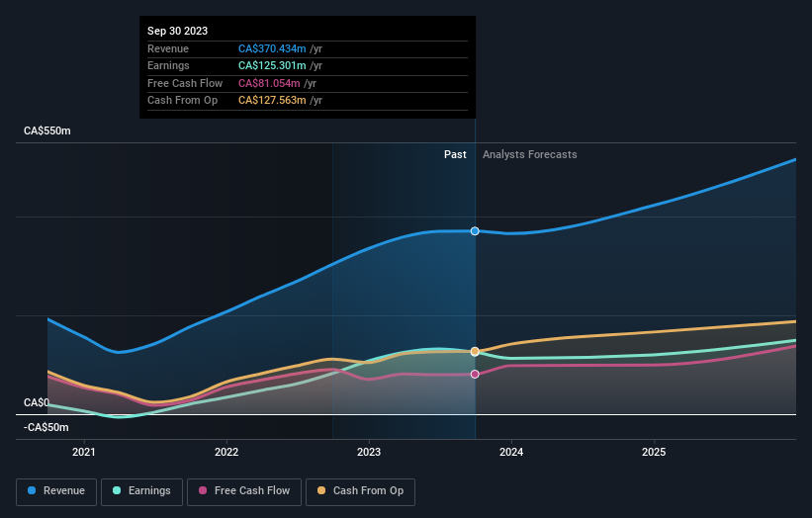This screenshot has height=518, width=812.
Task: Click the Cash From Op label in tooltip
Action: coord(182,101)
